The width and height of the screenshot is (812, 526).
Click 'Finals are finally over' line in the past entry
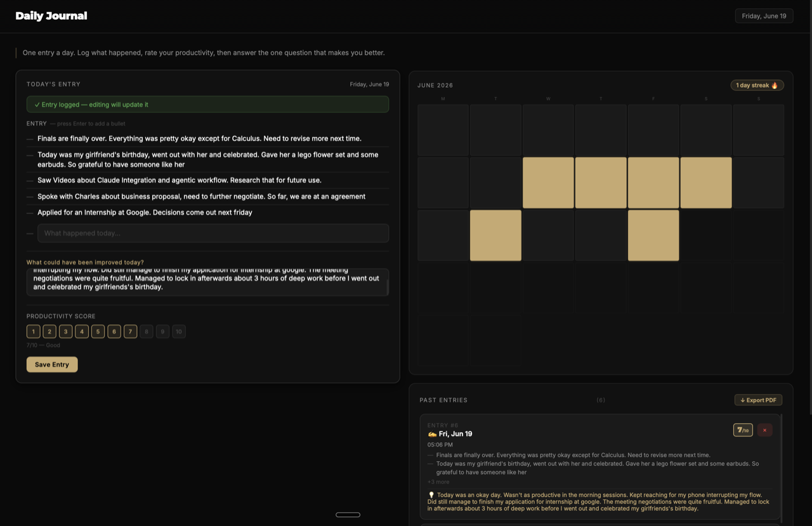[573, 455]
